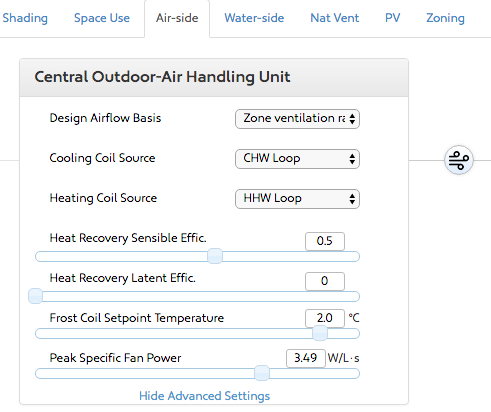Switch to the Space Use tab
This screenshot has height=412, width=491.
tap(102, 18)
